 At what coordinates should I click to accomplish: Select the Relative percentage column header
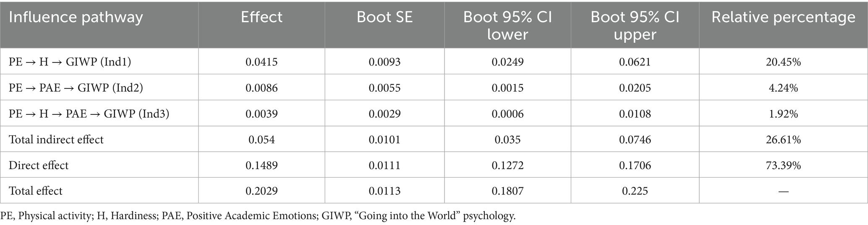(783, 17)
